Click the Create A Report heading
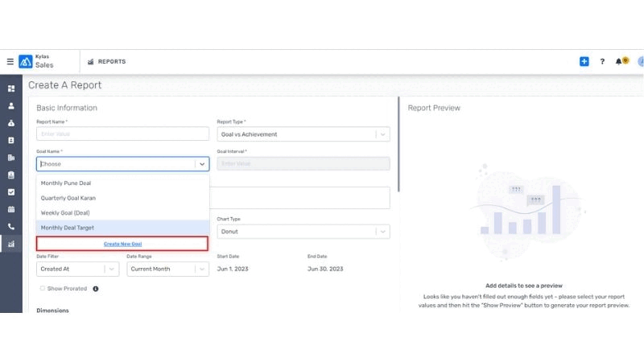 [x=65, y=85]
